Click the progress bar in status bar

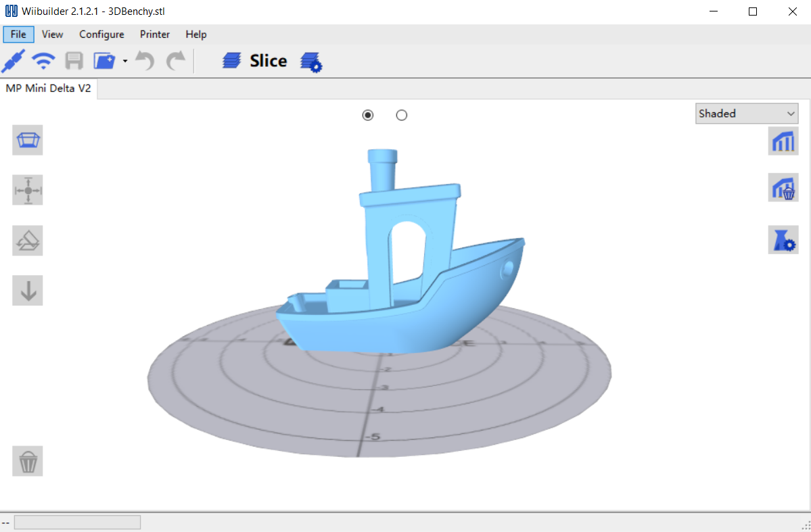coord(77,522)
